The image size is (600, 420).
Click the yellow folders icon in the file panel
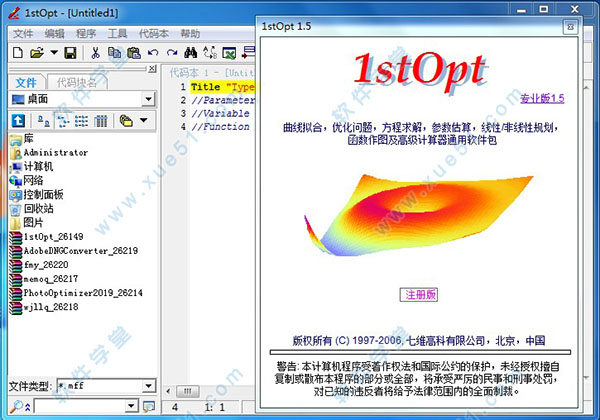click(x=126, y=121)
